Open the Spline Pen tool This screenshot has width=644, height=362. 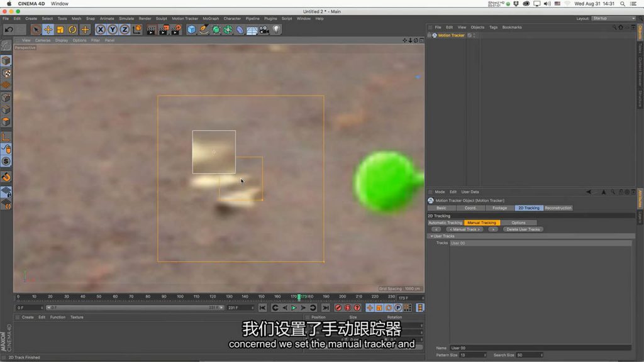[x=204, y=30]
